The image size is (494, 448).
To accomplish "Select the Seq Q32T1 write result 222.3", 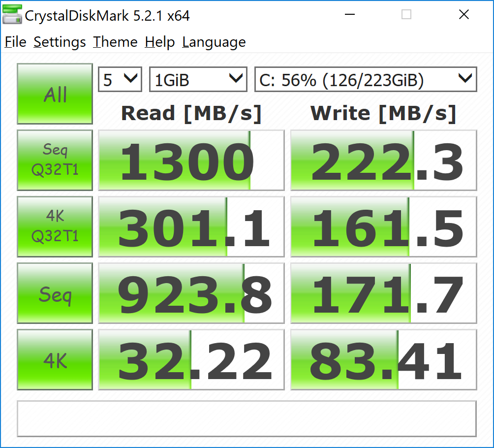I will click(383, 160).
